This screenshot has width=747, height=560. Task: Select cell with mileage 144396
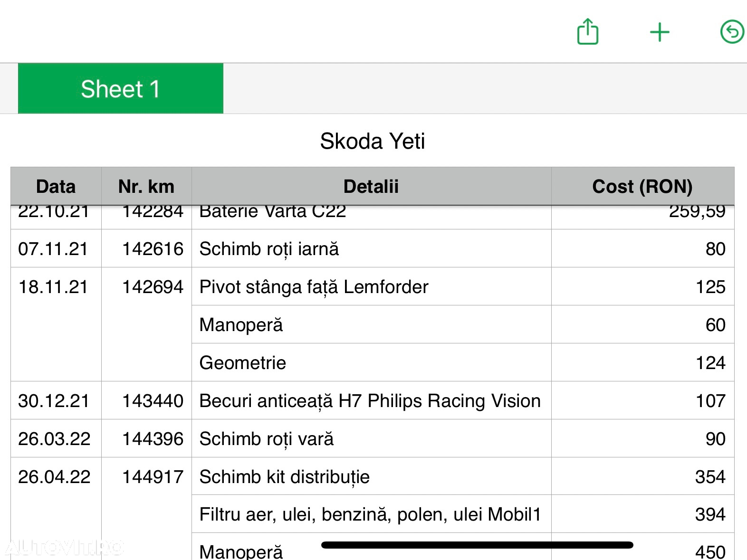tap(146, 438)
